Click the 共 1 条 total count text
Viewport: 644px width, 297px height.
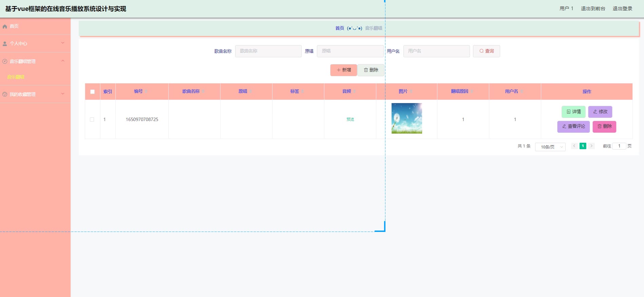[x=524, y=146]
